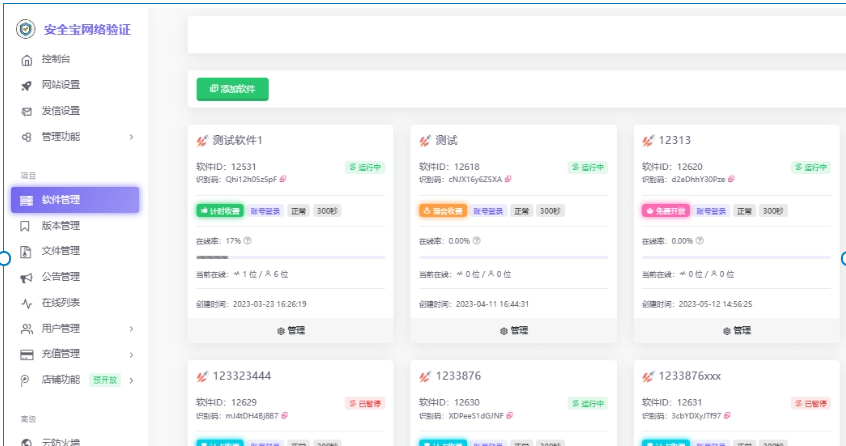
Task: Click the help icon beside 在线率 17%
Action: [x=247, y=241]
